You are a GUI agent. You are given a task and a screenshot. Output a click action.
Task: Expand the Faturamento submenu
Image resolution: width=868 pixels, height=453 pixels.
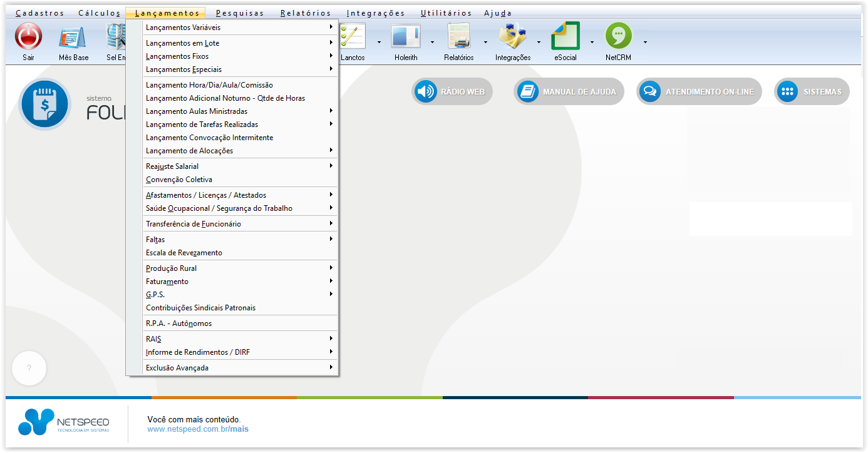point(240,282)
